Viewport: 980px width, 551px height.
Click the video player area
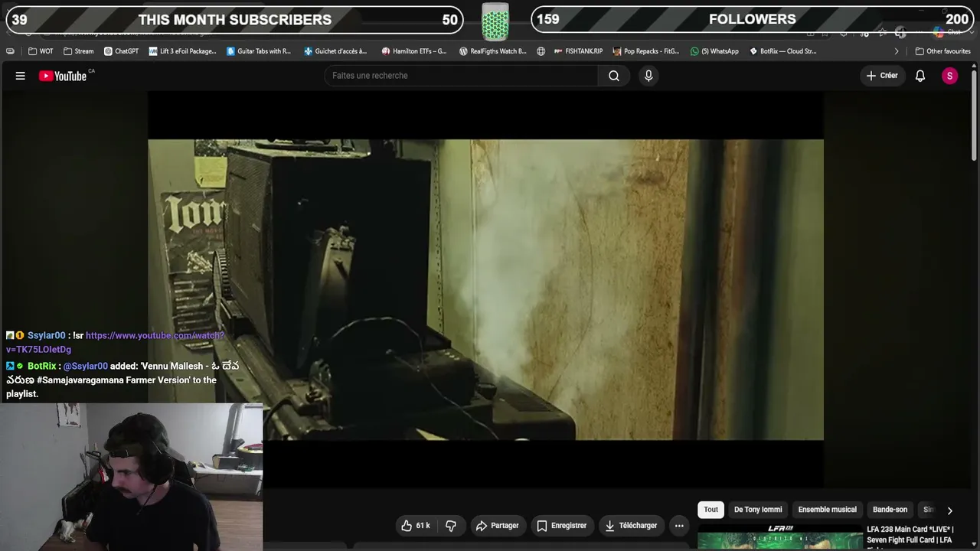pos(485,289)
